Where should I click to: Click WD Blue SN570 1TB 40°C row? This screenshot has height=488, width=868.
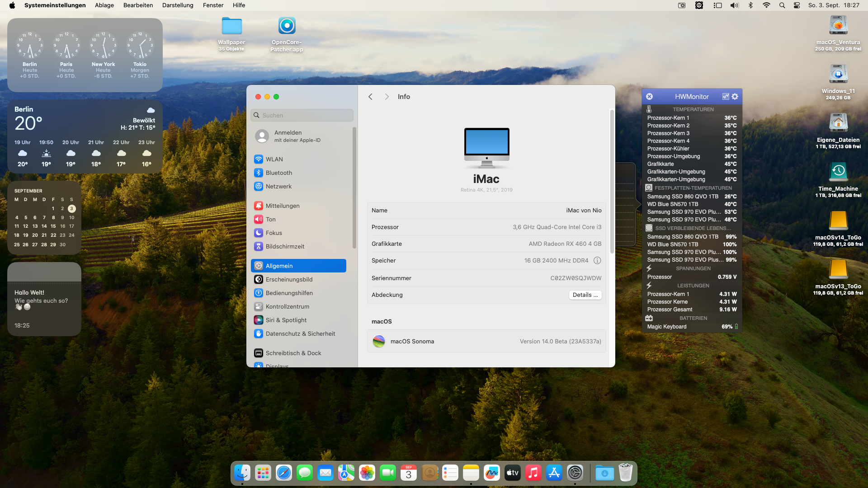692,204
